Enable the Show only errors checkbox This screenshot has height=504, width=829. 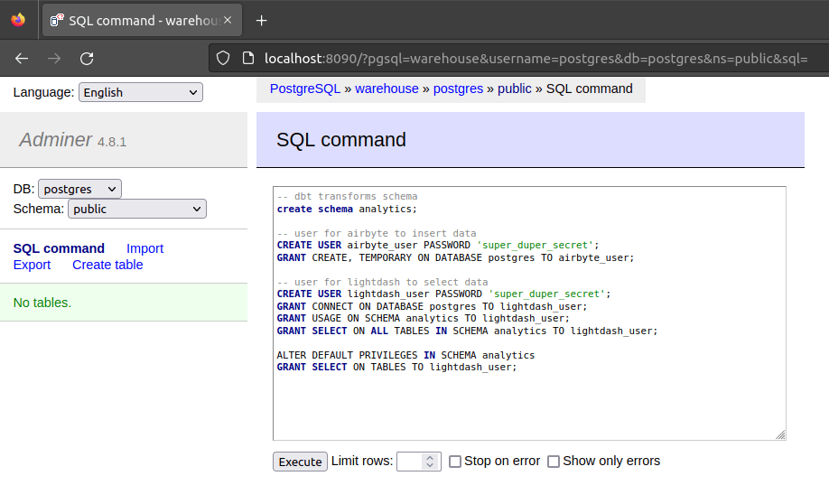pyautogui.click(x=553, y=462)
